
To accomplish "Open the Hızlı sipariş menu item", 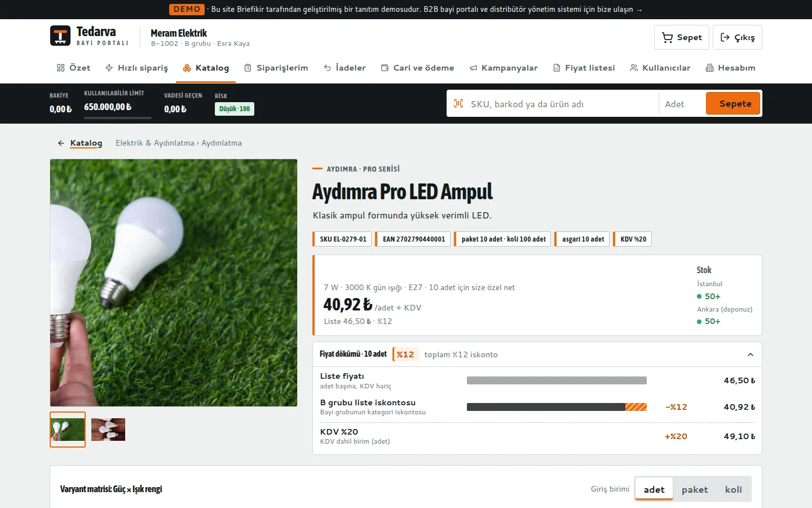I will [136, 68].
